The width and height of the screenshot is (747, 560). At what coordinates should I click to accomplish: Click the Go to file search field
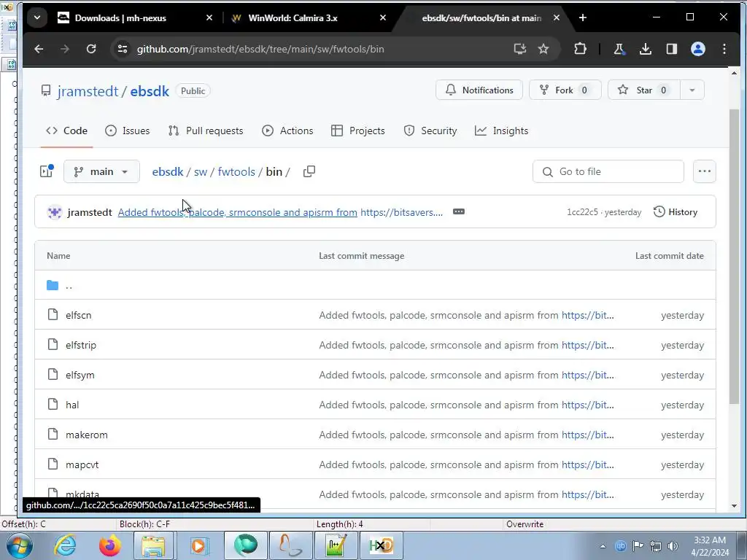(608, 171)
